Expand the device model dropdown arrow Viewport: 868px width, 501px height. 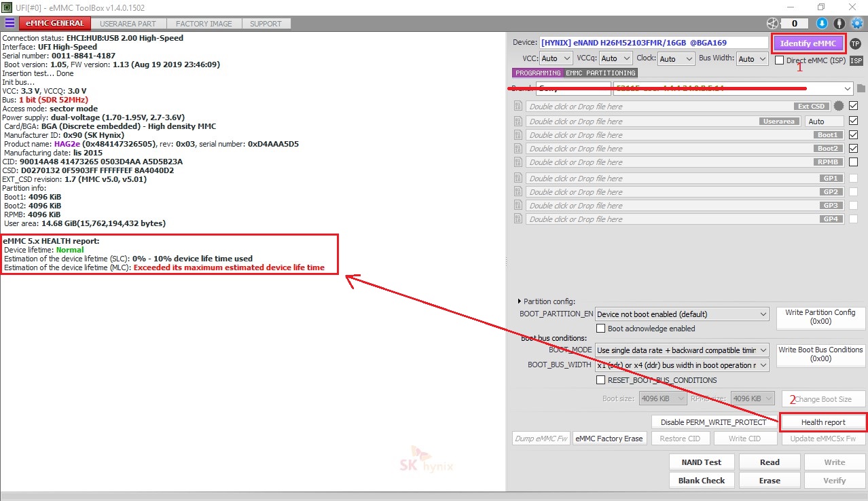coord(847,89)
